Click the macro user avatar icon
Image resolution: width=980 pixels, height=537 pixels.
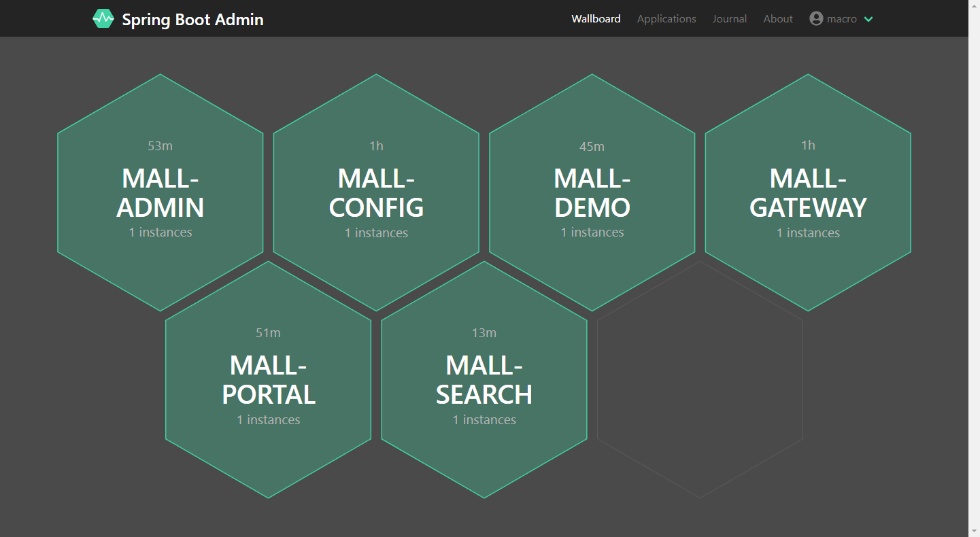[816, 18]
